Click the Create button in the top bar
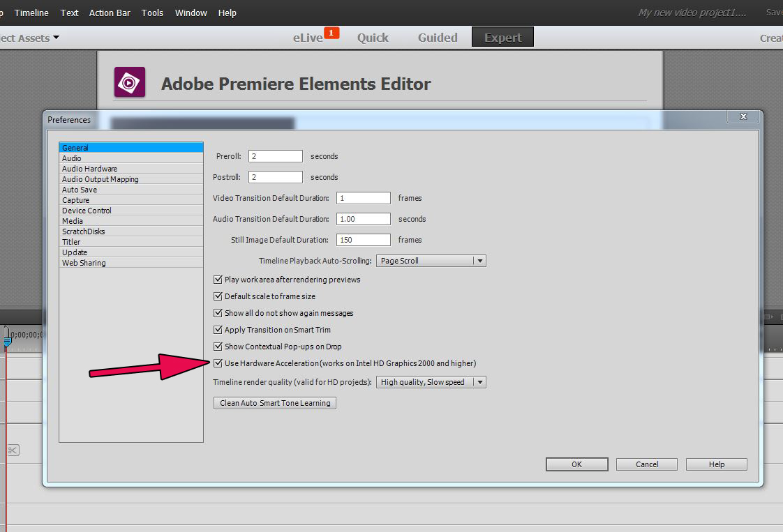Screen dimensions: 783x532 click(771, 38)
